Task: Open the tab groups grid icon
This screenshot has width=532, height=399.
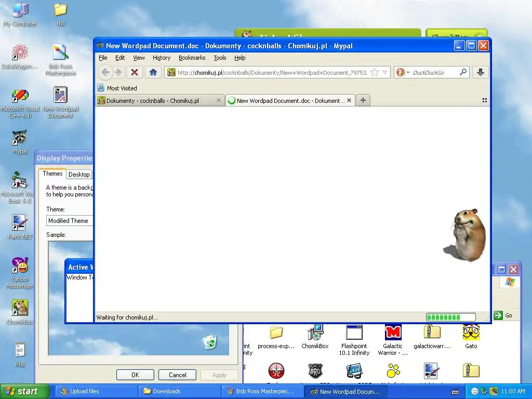Action: (x=485, y=100)
